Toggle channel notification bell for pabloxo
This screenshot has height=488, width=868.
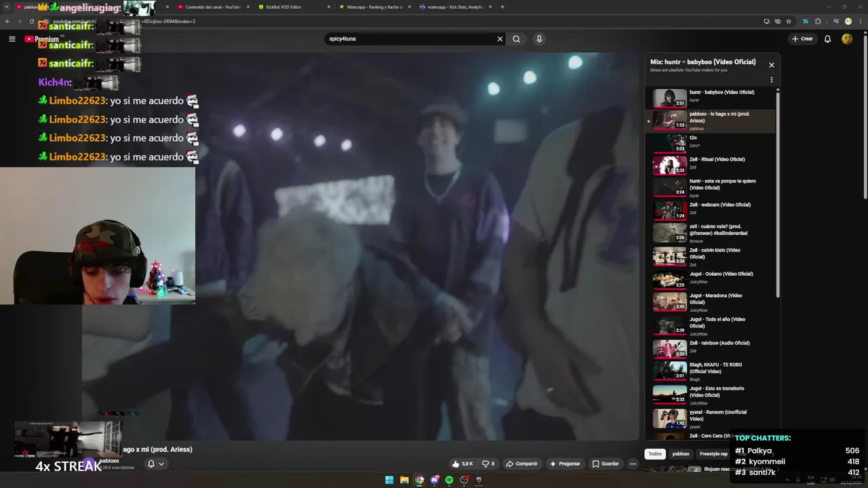tap(151, 464)
